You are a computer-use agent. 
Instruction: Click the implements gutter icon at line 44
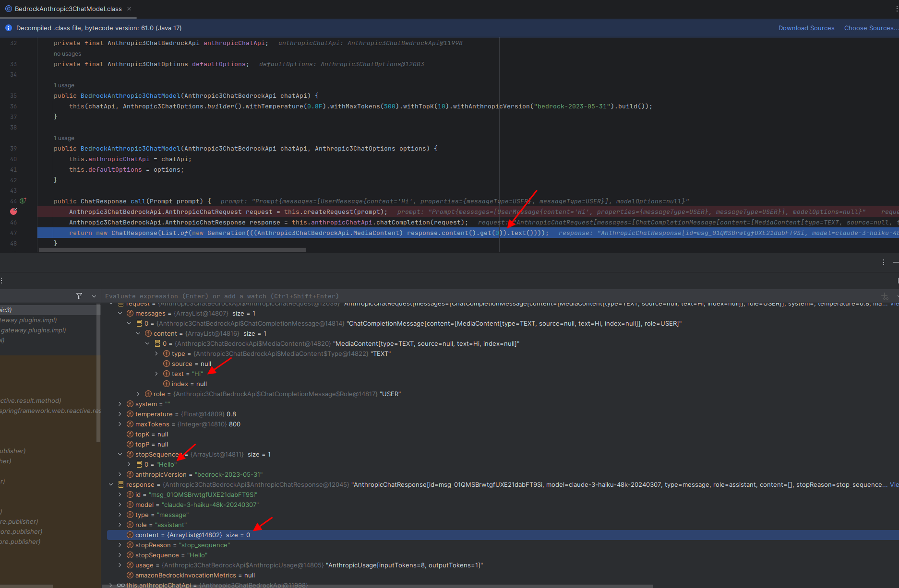pos(23,201)
